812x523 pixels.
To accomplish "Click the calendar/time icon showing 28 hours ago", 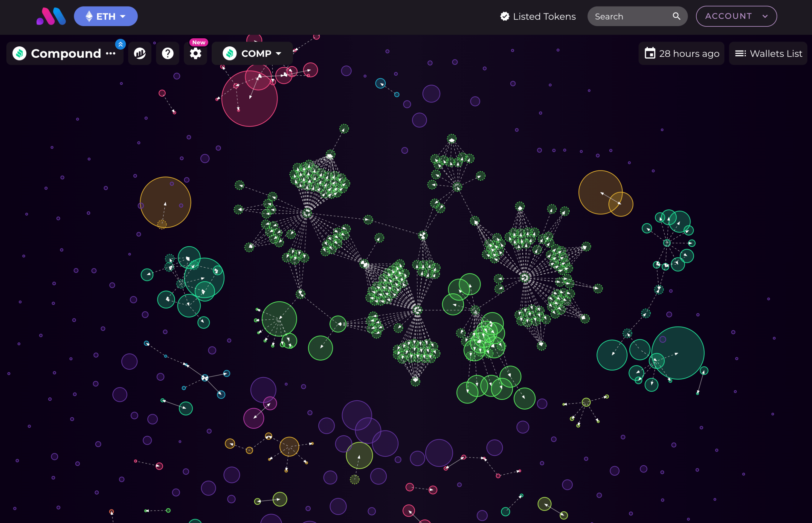I will click(x=651, y=54).
